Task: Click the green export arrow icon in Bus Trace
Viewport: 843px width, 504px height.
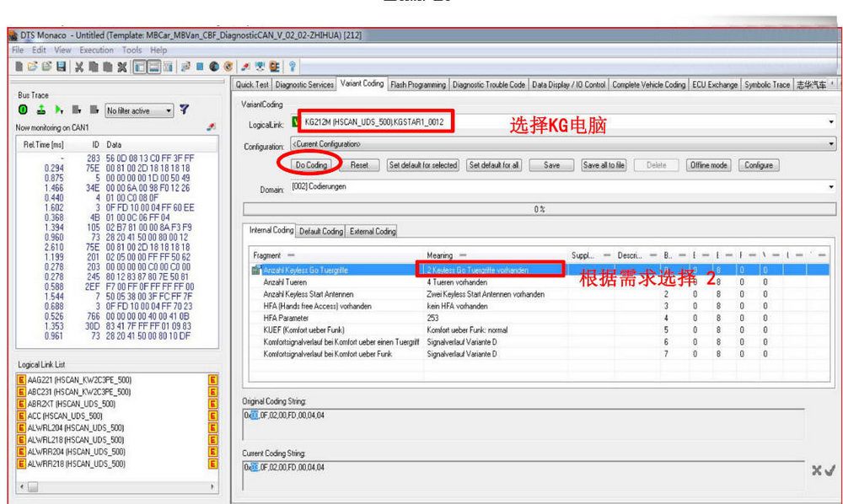Action: (40, 110)
